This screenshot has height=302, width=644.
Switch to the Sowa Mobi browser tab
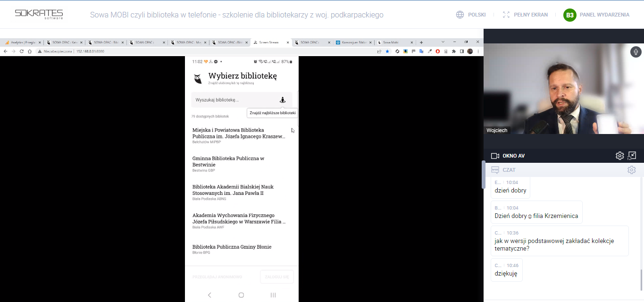pyautogui.click(x=395, y=42)
